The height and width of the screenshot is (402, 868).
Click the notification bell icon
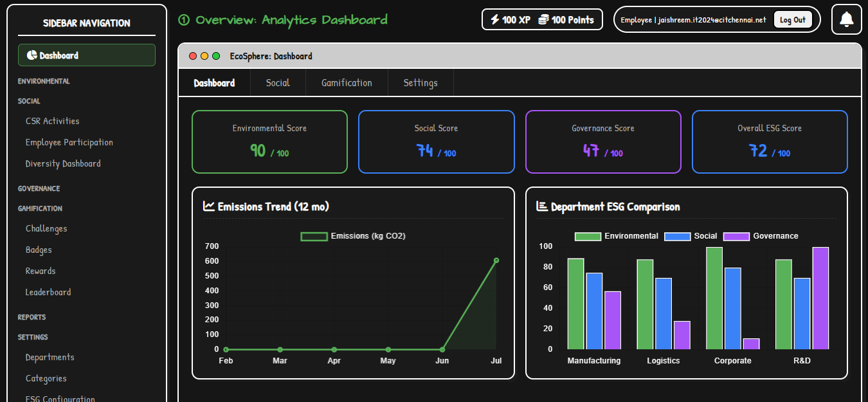pyautogui.click(x=847, y=20)
